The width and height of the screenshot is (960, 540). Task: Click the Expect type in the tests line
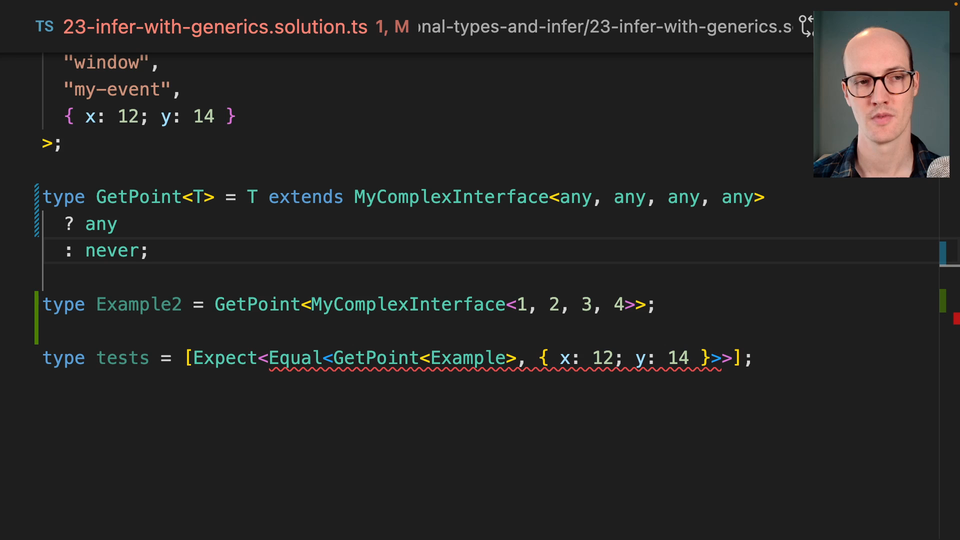pos(225,358)
